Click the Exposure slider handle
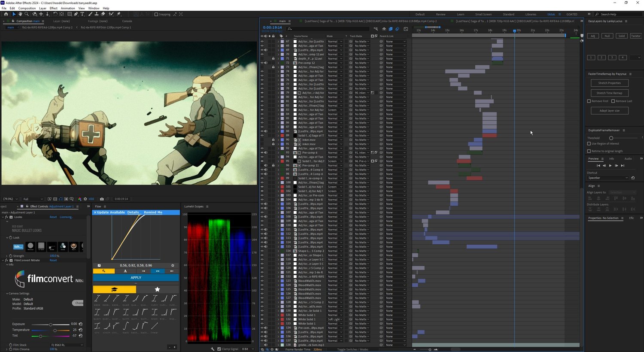The image size is (644, 352). pos(50,325)
